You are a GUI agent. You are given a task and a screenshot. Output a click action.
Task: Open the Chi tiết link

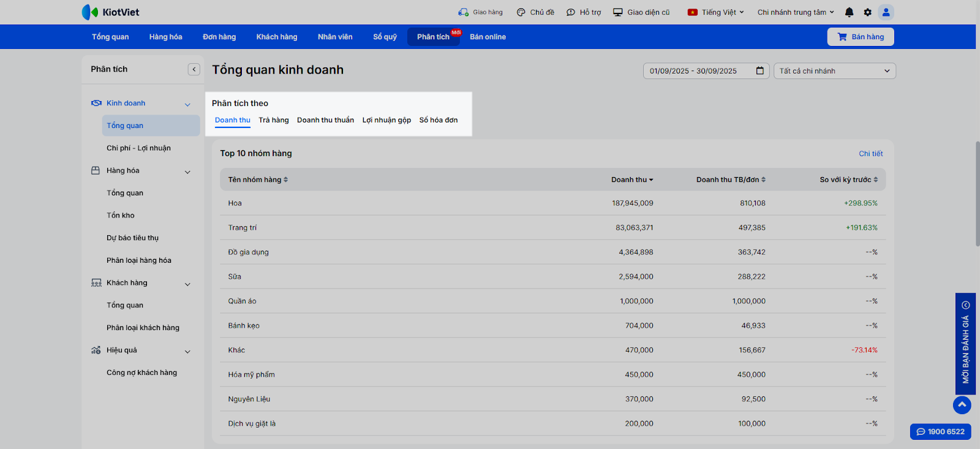click(x=871, y=154)
